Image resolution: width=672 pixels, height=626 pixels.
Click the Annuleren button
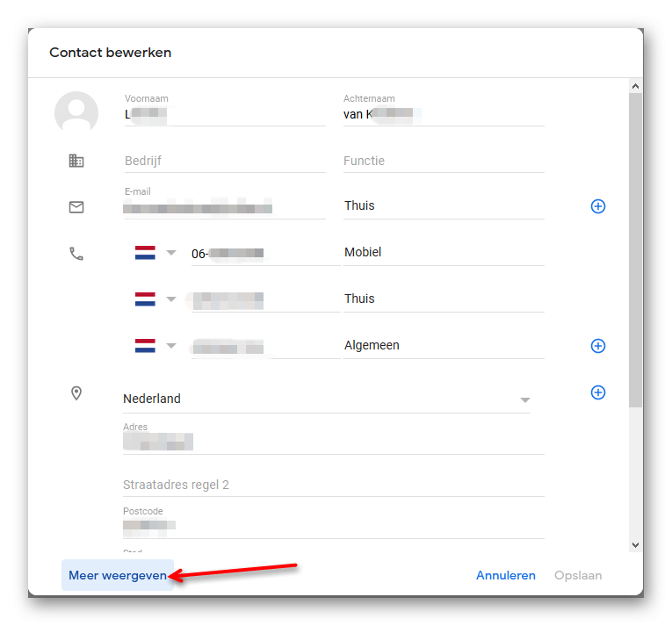506,575
